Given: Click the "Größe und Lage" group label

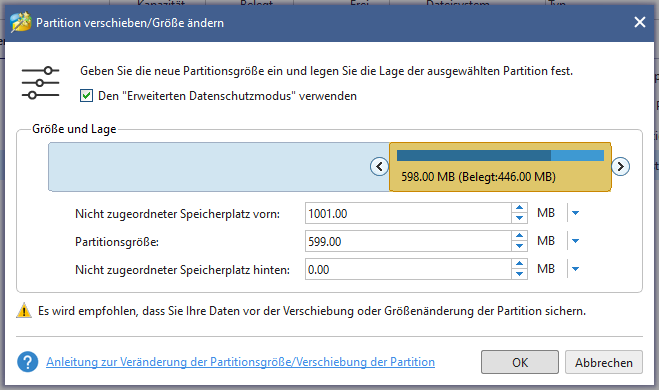Looking at the screenshot, I should [x=74, y=129].
